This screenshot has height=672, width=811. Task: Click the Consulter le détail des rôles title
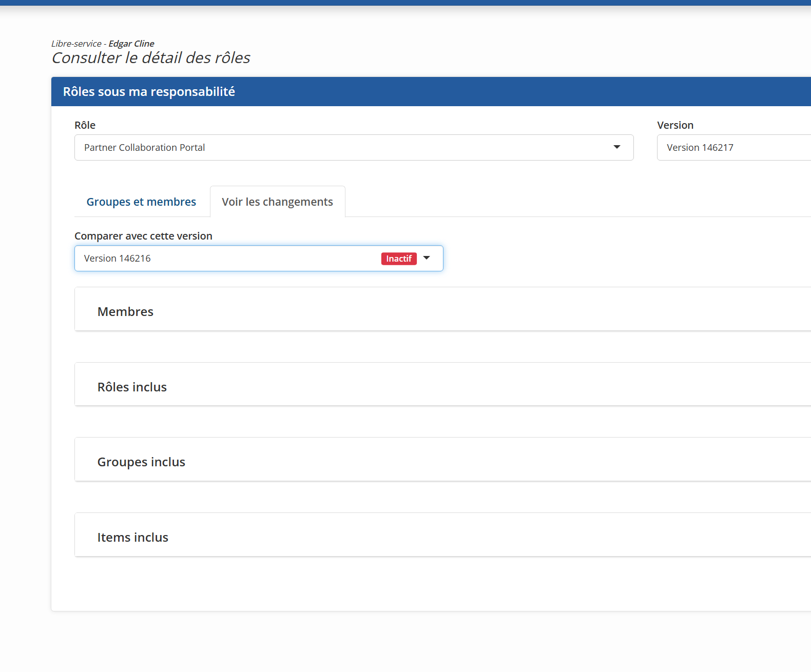tap(151, 57)
